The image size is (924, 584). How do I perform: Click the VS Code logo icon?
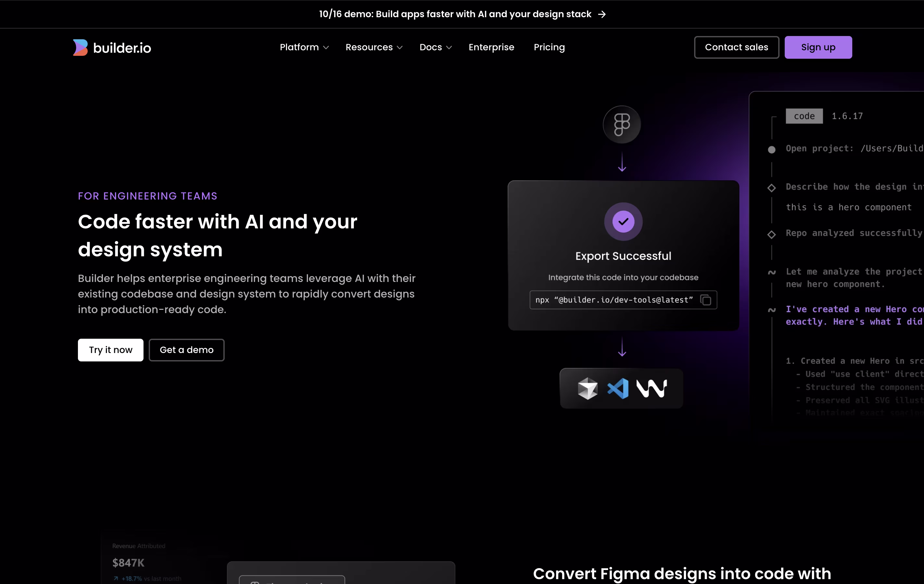tap(618, 388)
